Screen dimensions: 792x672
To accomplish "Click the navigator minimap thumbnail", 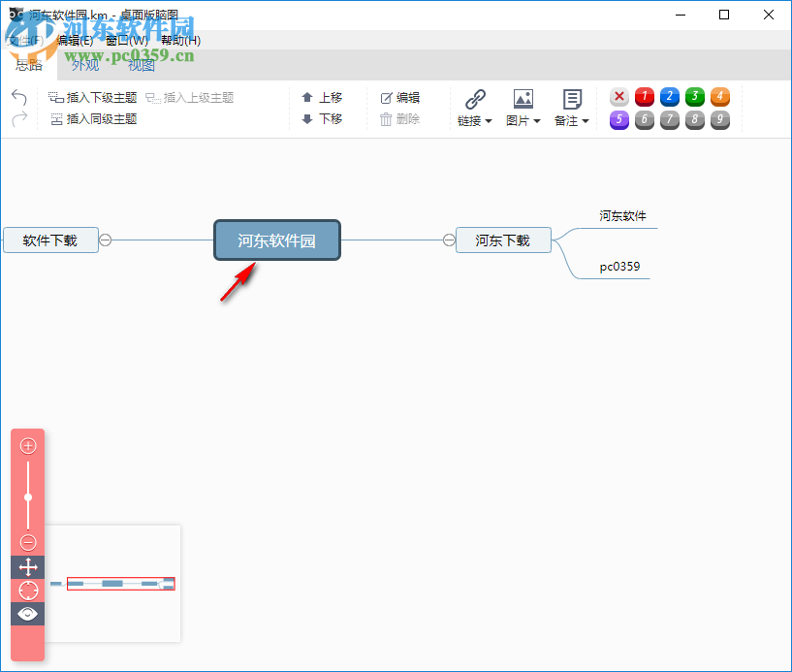I will pyautogui.click(x=112, y=584).
